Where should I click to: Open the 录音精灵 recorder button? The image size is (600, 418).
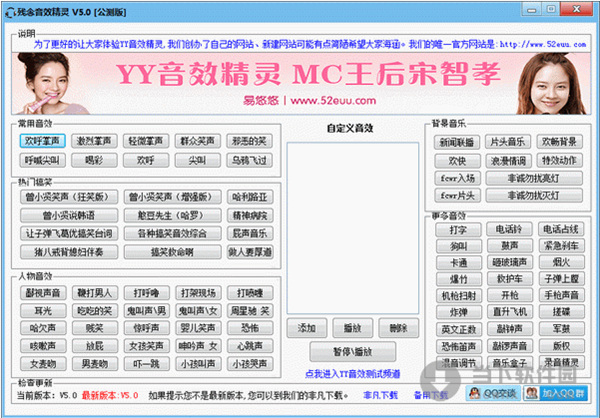point(562,362)
